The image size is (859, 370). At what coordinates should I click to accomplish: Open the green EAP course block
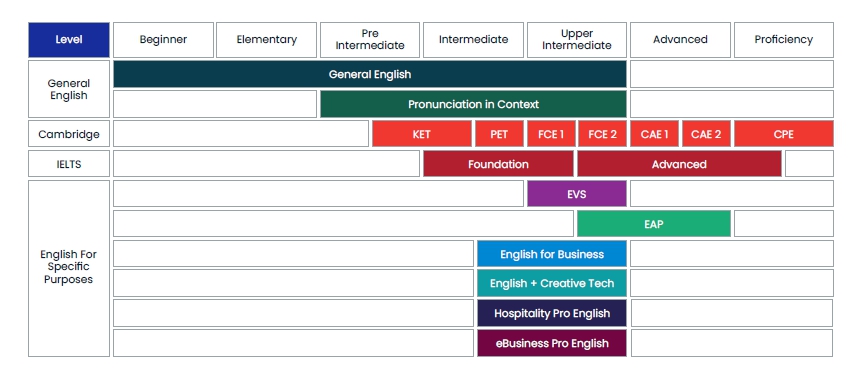pos(654,224)
